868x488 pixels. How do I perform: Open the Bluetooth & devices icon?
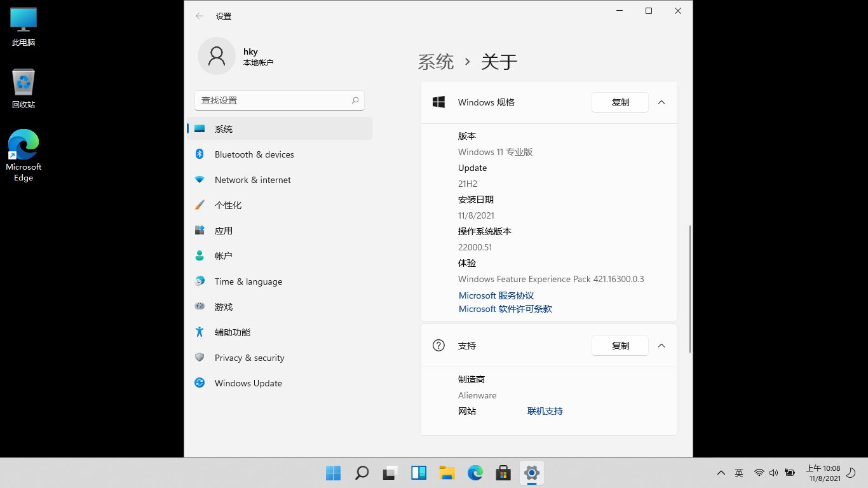200,154
